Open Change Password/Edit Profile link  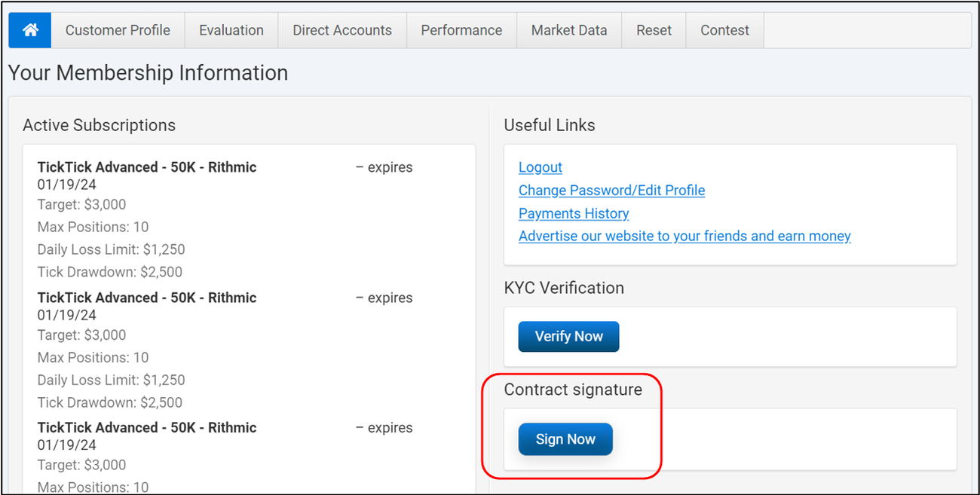coord(611,191)
